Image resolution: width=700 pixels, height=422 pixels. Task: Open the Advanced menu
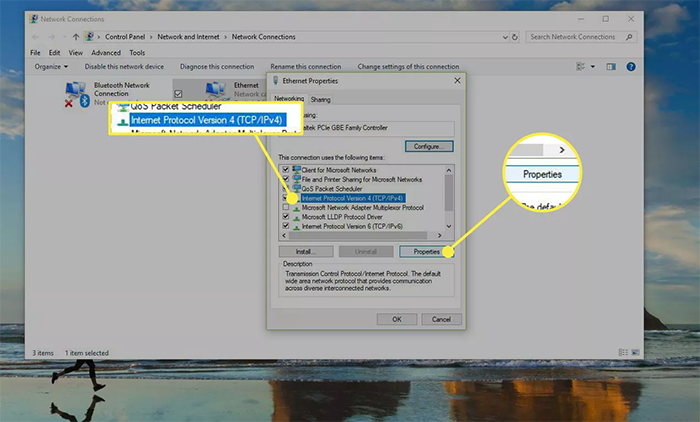(106, 53)
